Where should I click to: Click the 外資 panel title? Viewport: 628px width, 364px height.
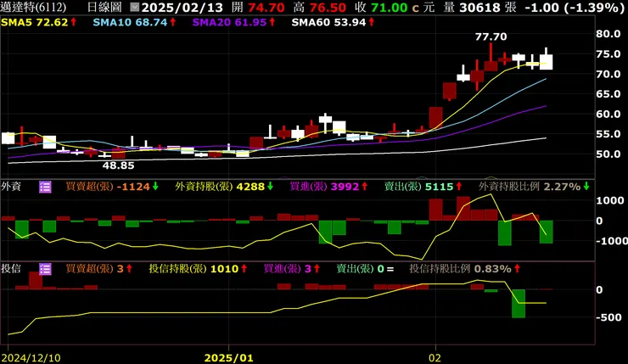point(11,187)
